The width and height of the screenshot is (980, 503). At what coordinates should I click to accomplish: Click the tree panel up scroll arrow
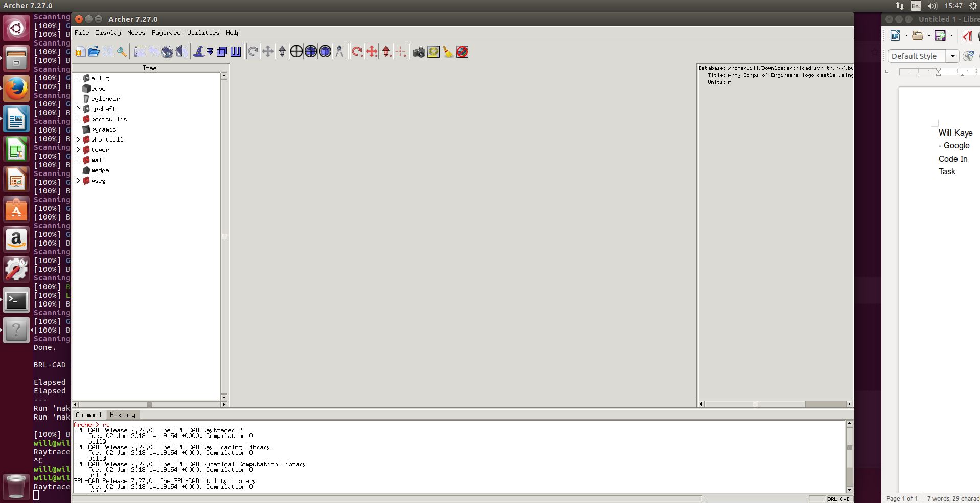224,76
